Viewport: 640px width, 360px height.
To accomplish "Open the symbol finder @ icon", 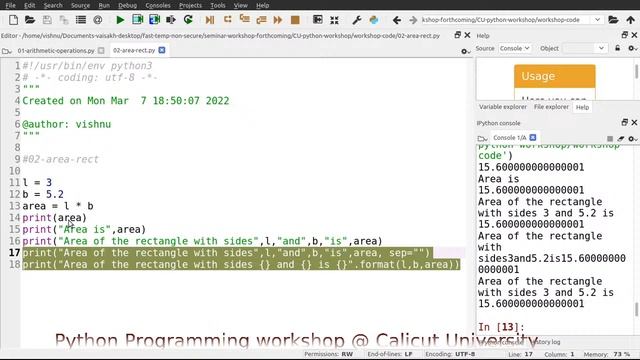I will [x=98, y=20].
